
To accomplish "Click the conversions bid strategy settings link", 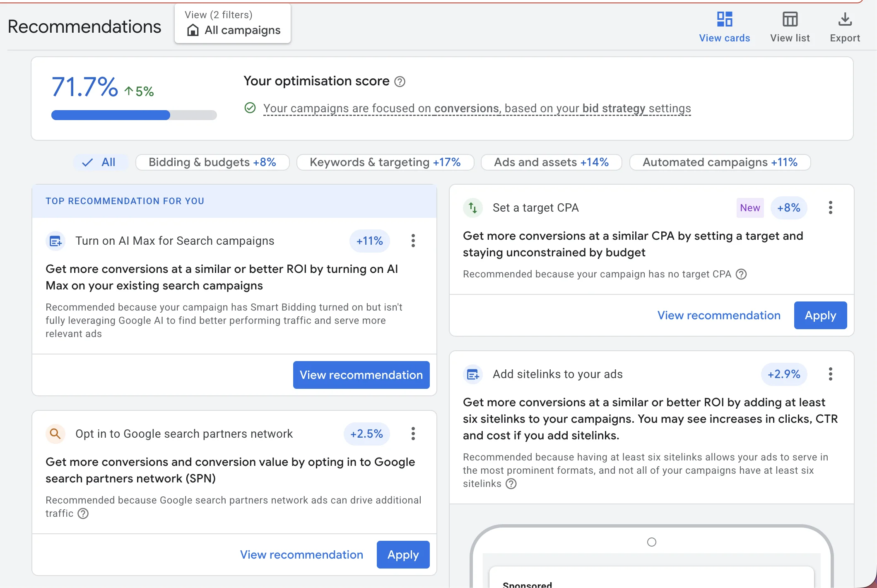I will click(x=477, y=108).
